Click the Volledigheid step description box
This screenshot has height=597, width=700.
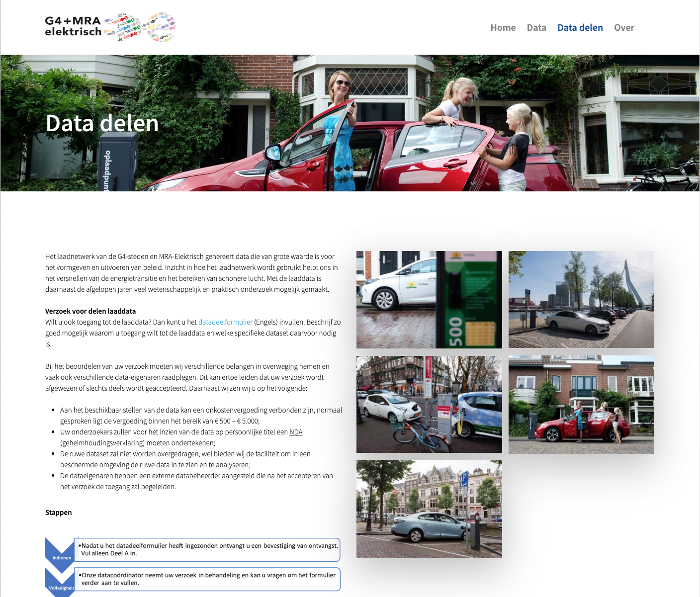[208, 579]
